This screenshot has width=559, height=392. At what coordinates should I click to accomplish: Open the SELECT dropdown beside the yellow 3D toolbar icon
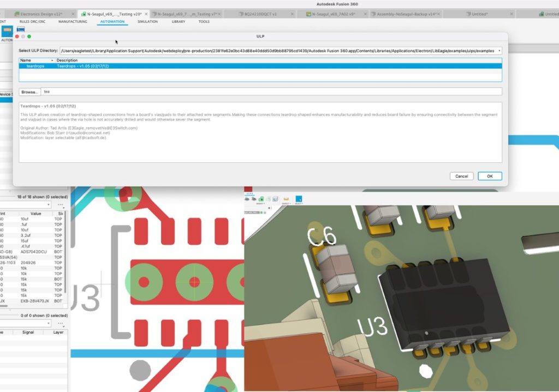[x=286, y=203]
